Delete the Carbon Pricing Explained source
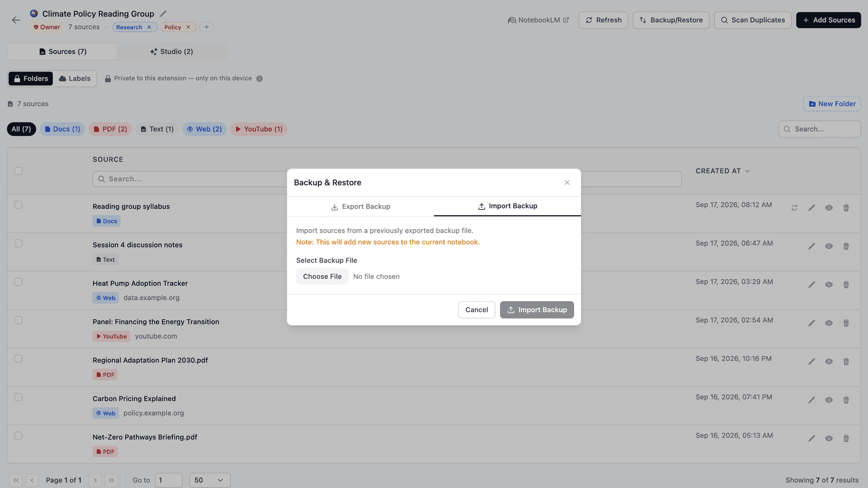The width and height of the screenshot is (868, 488). 846,400
